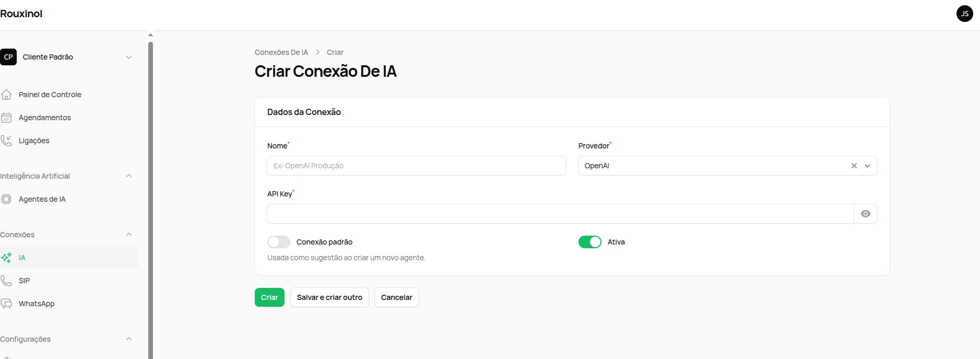The width and height of the screenshot is (980, 359).
Task: Click the JS user avatar
Action: pyautogui.click(x=964, y=14)
